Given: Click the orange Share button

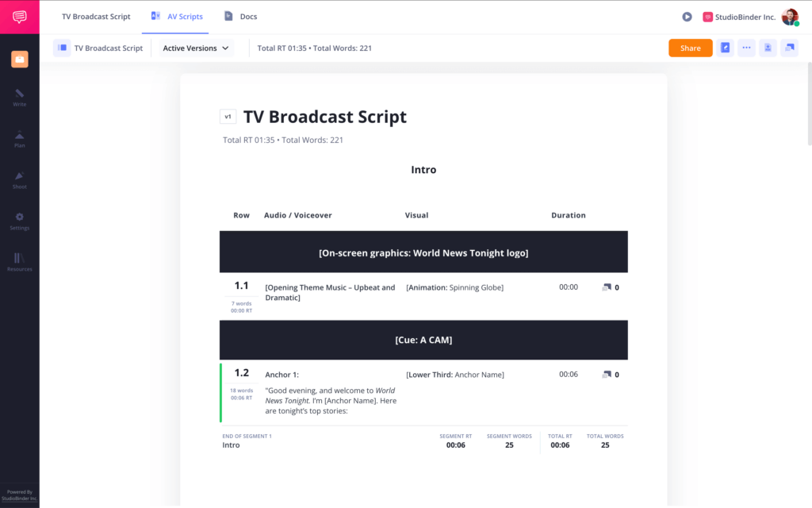Looking at the screenshot, I should pos(690,48).
